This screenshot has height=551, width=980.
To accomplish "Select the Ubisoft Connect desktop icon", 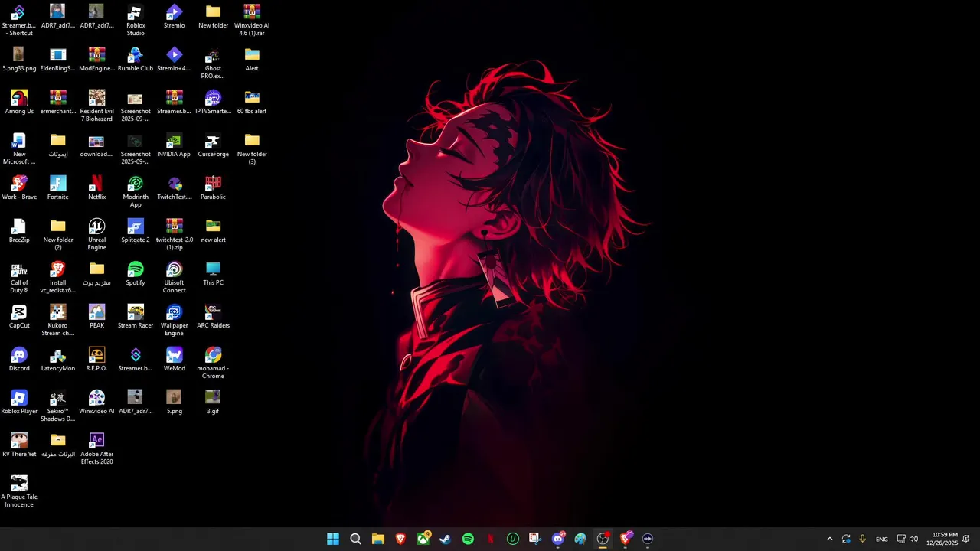I will click(174, 278).
